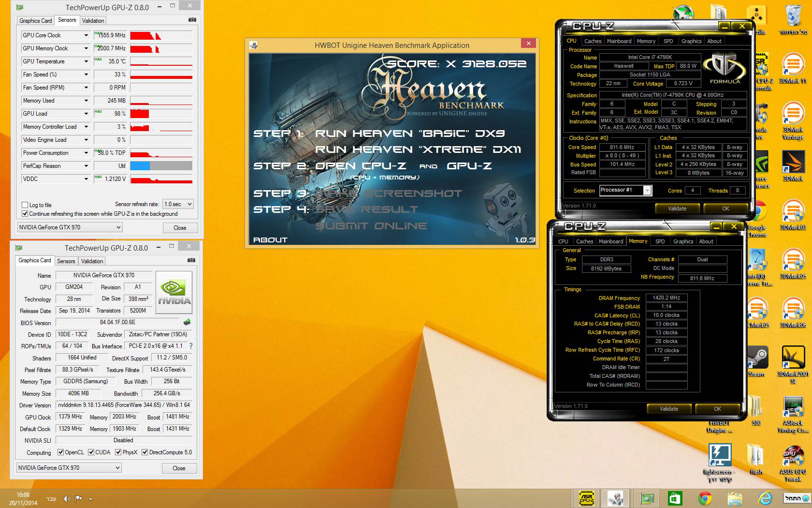Open the Memory Used sensor dropdown
The width and height of the screenshot is (812, 508).
click(x=86, y=101)
